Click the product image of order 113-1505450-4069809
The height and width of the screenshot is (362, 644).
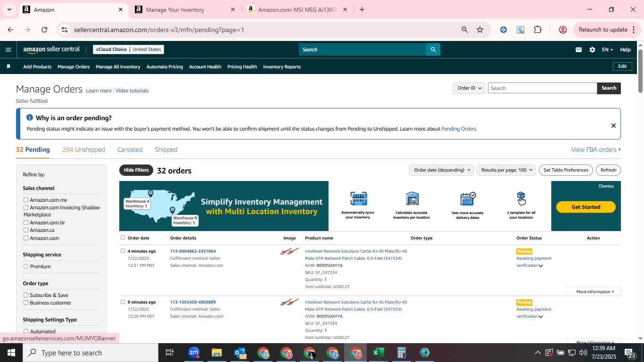pyautogui.click(x=289, y=303)
